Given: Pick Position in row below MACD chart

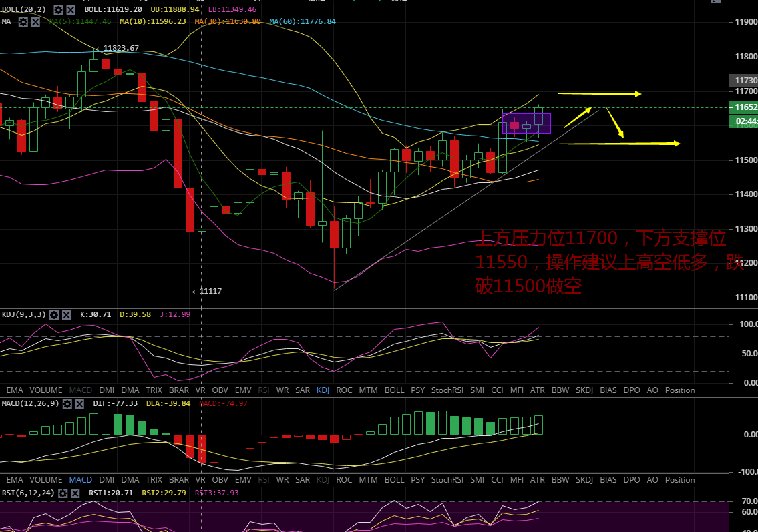Looking at the screenshot, I should (680, 480).
